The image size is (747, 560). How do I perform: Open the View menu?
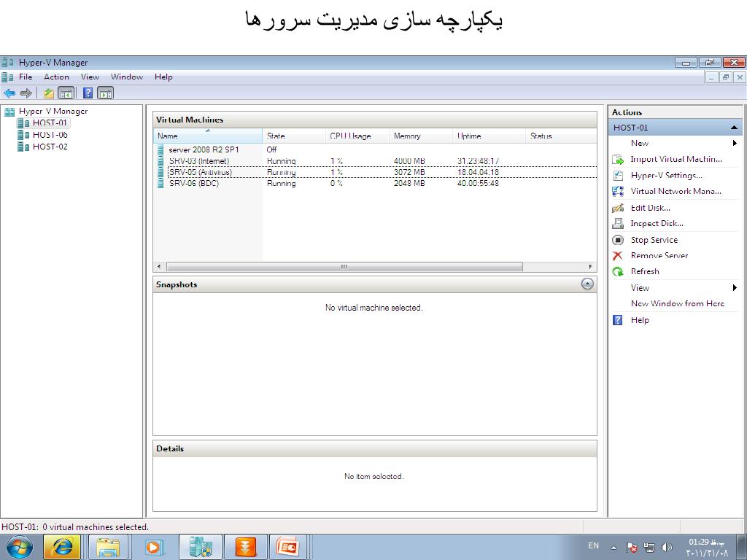tap(90, 77)
